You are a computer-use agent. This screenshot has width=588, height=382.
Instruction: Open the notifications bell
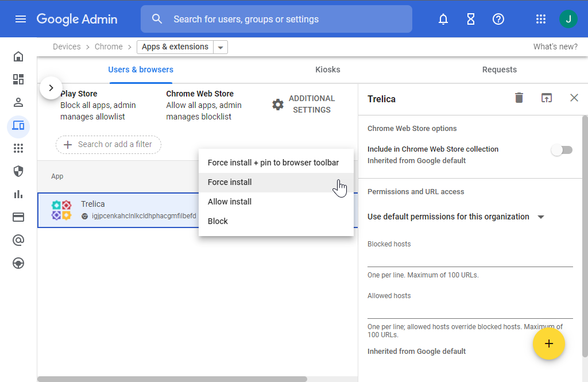(x=443, y=19)
